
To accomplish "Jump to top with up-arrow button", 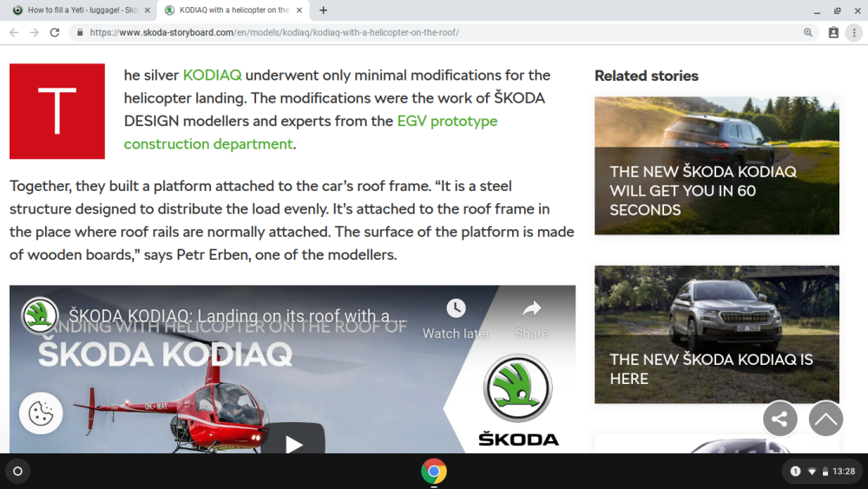I will pyautogui.click(x=825, y=419).
